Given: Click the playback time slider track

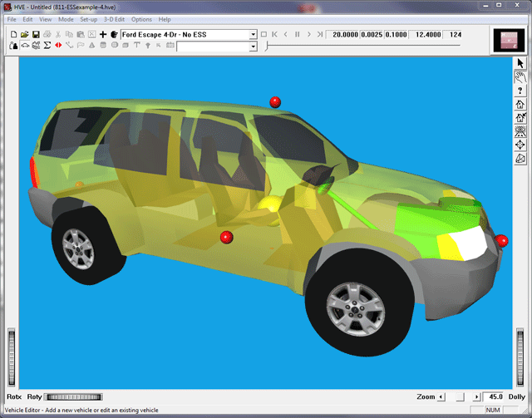Looking at the screenshot, I should coord(374,47).
